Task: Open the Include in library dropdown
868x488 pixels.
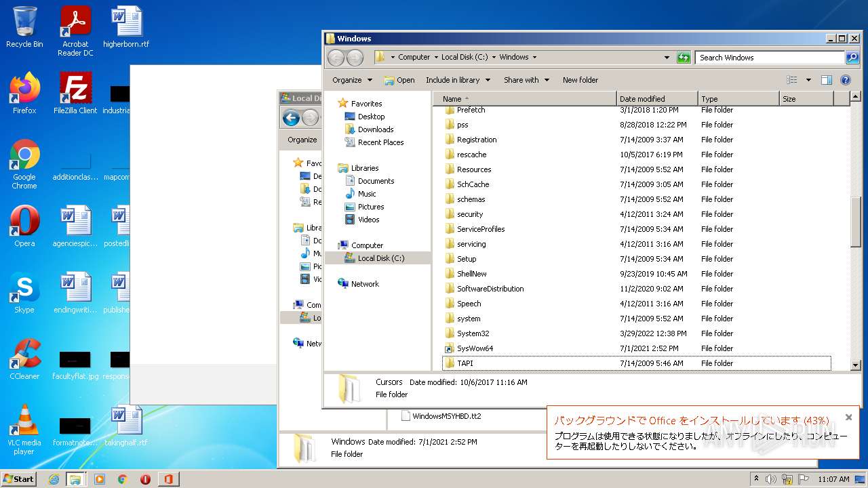Action: (x=458, y=80)
